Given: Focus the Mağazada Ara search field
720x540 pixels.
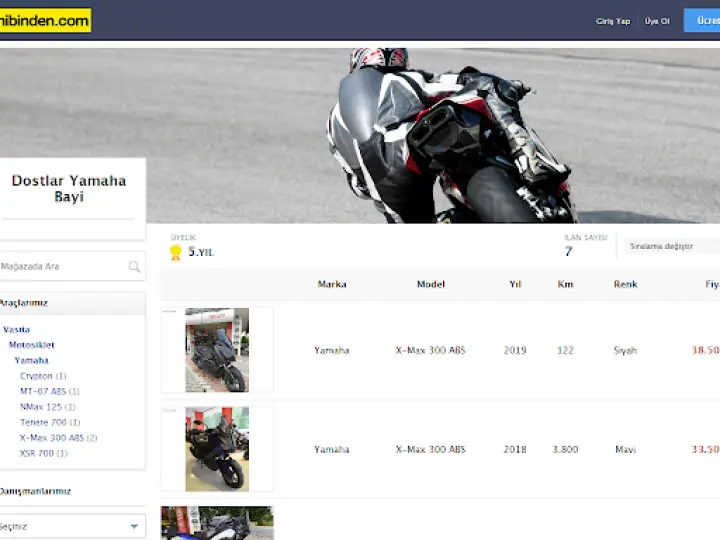Looking at the screenshot, I should (72, 266).
